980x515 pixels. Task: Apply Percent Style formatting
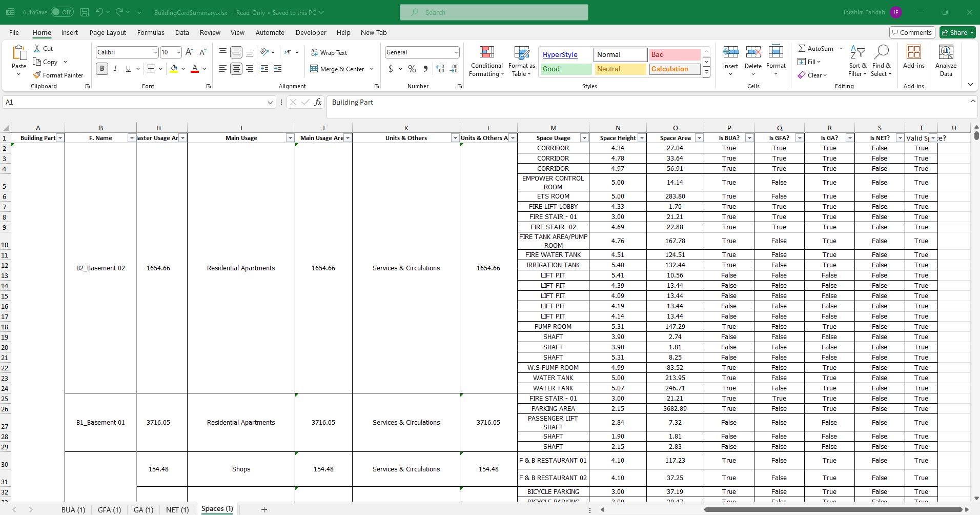(412, 68)
